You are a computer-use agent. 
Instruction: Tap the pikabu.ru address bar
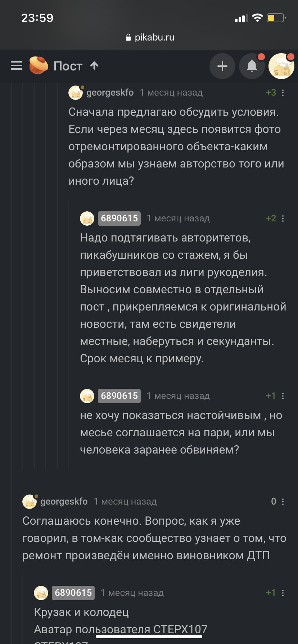click(150, 37)
